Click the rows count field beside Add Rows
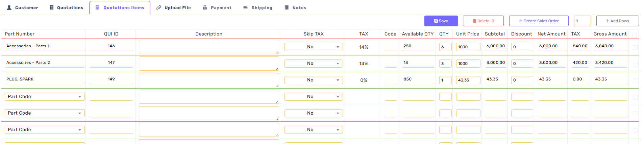The width and height of the screenshot is (644, 144). (x=582, y=21)
